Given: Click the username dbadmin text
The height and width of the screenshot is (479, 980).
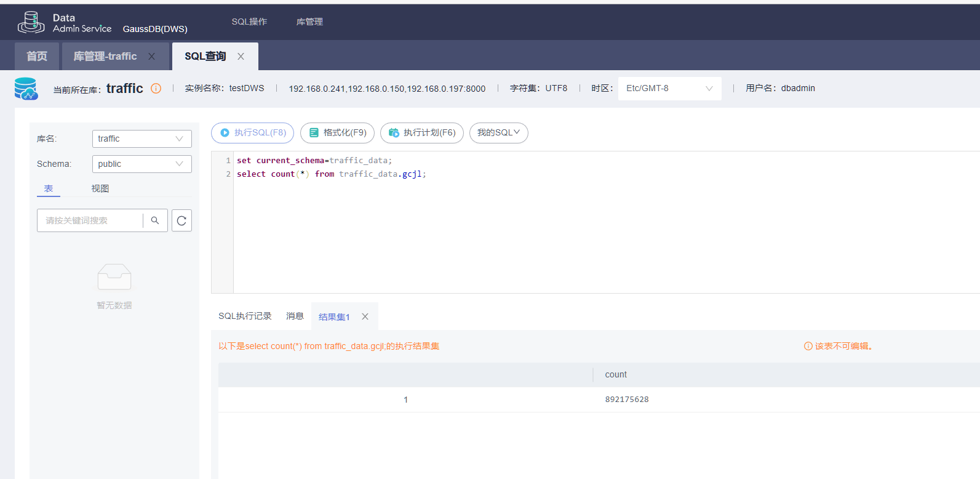Looking at the screenshot, I should pyautogui.click(x=798, y=88).
